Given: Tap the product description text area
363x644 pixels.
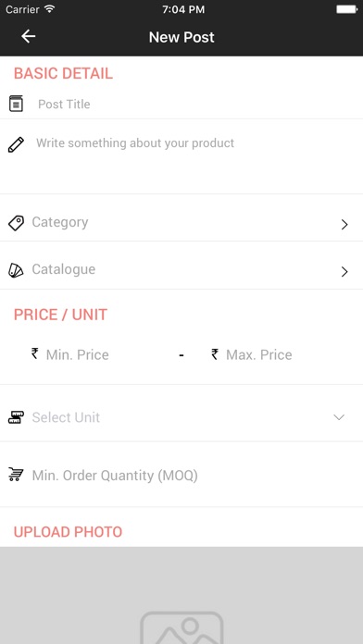Looking at the screenshot, I should (x=194, y=160).
